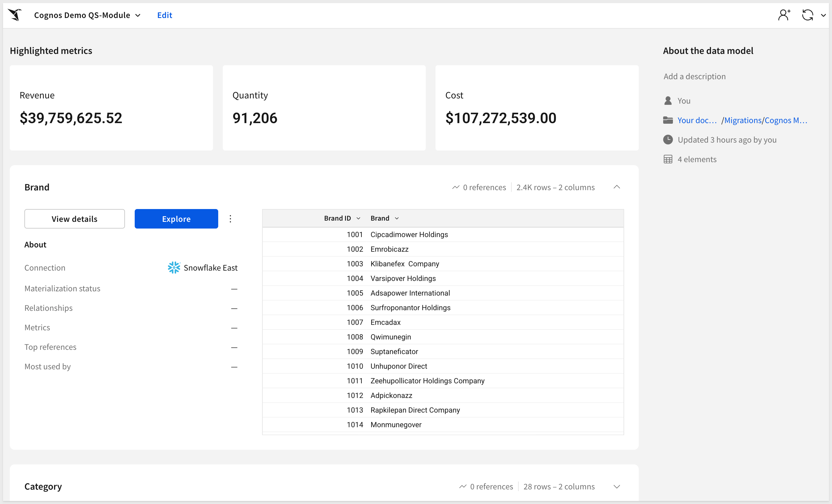Click the 4 elements table icon
Viewport: 832px width, 504px height.
667,159
